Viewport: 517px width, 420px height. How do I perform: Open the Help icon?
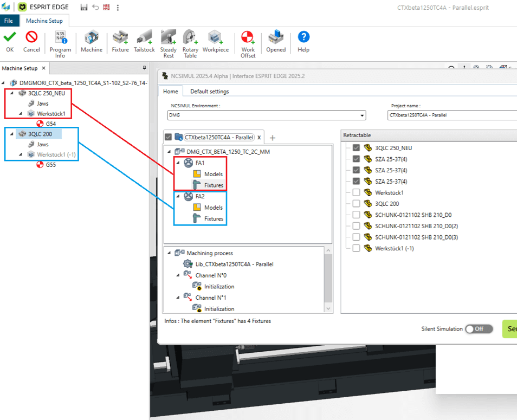tap(303, 37)
